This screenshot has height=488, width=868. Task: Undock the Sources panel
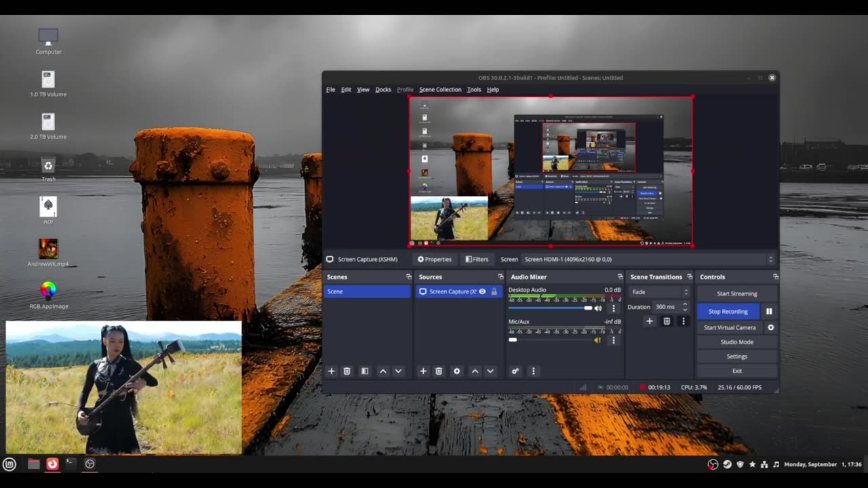click(500, 277)
